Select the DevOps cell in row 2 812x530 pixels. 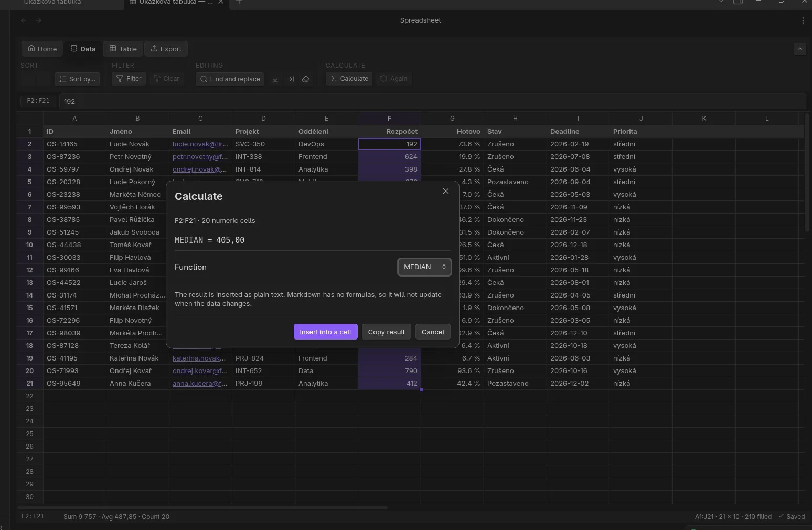326,144
